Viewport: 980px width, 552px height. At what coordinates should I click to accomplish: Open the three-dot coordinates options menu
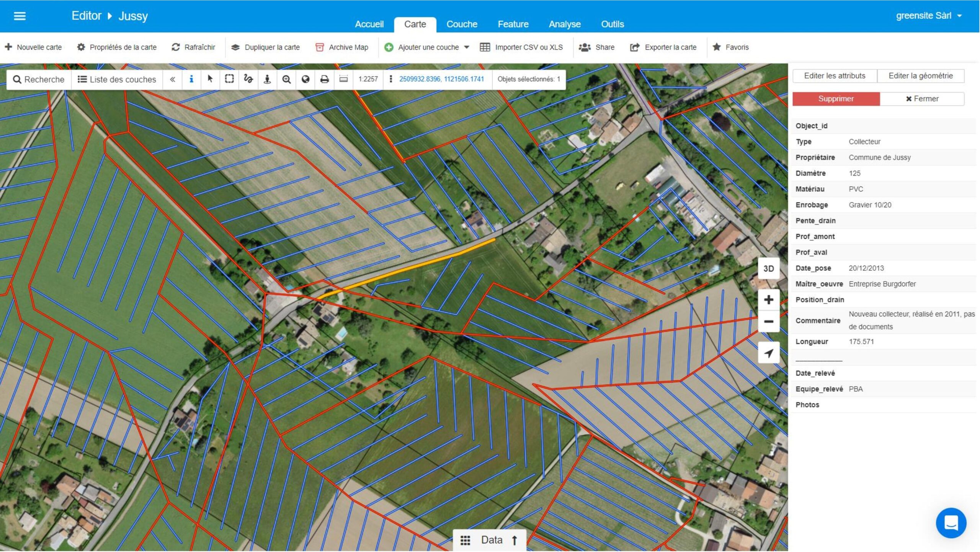coord(390,79)
